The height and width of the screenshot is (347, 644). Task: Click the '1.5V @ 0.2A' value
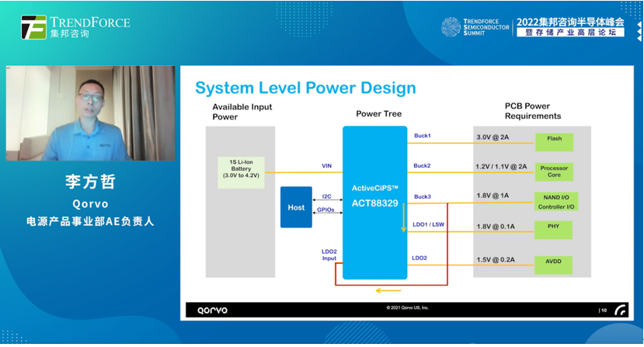[496, 259]
